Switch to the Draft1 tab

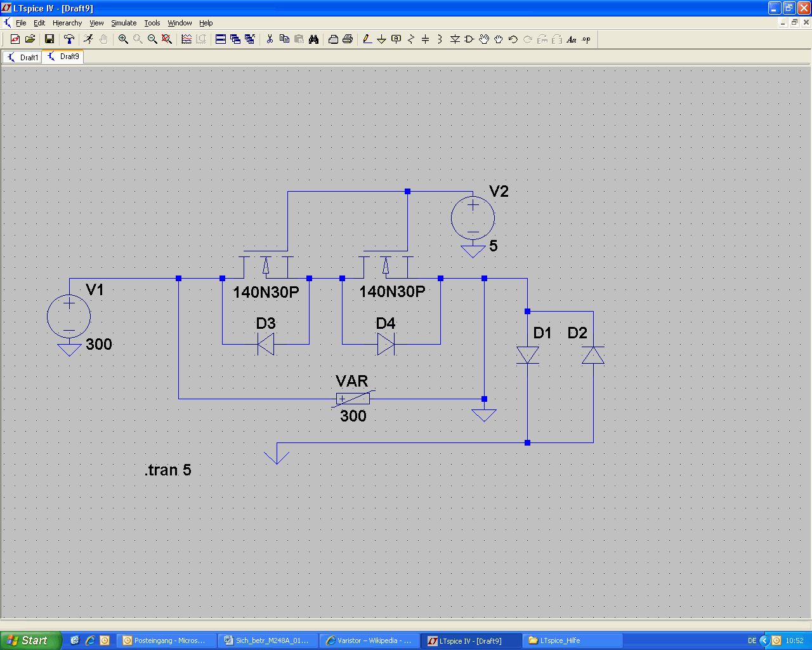click(23, 57)
